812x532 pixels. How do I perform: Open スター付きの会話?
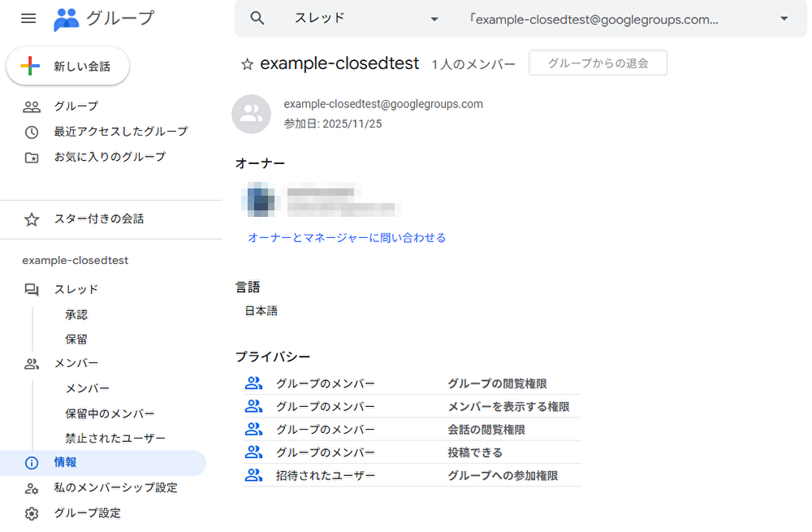pyautogui.click(x=99, y=219)
